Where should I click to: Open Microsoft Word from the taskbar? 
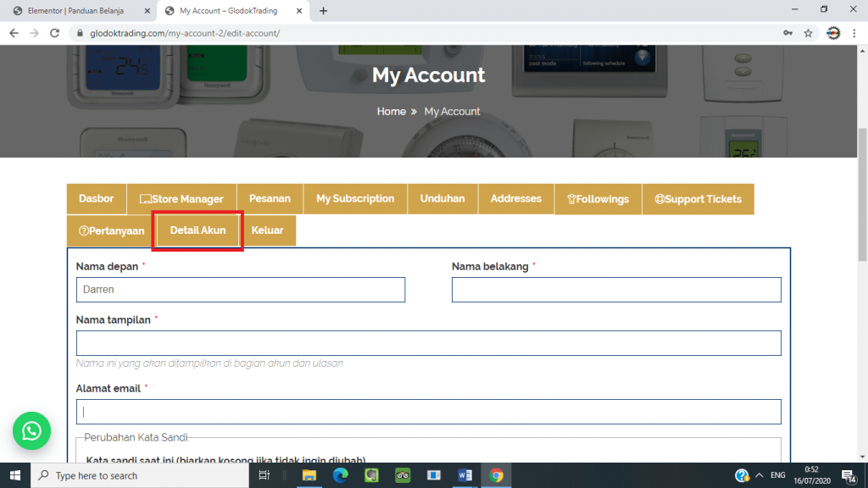click(465, 475)
